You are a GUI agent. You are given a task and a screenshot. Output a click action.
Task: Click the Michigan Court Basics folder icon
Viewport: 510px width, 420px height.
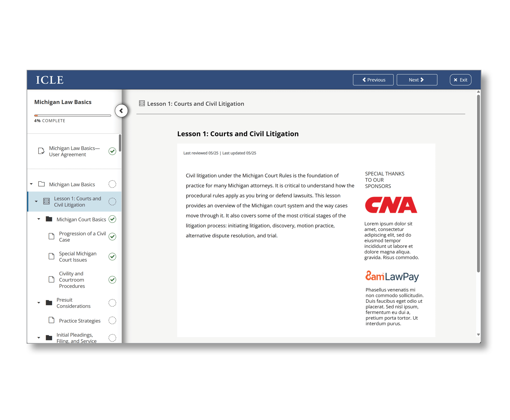pos(49,219)
